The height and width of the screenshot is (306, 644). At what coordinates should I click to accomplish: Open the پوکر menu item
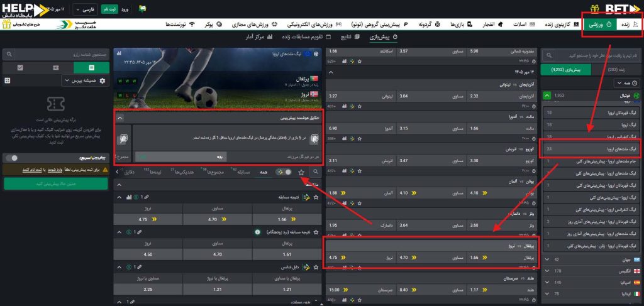coord(214,25)
